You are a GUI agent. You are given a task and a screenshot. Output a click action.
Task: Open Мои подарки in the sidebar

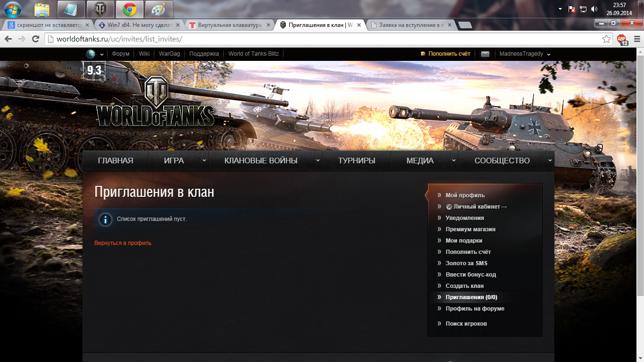pos(464,241)
